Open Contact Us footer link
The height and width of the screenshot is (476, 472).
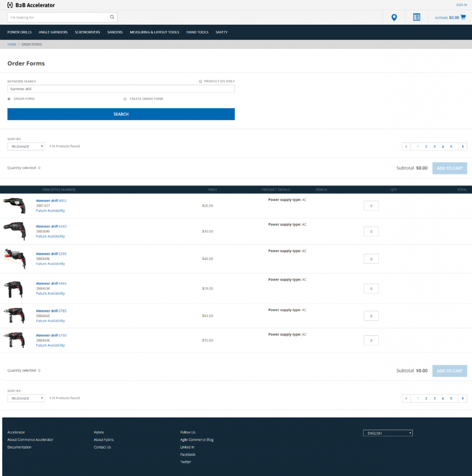[102, 447]
